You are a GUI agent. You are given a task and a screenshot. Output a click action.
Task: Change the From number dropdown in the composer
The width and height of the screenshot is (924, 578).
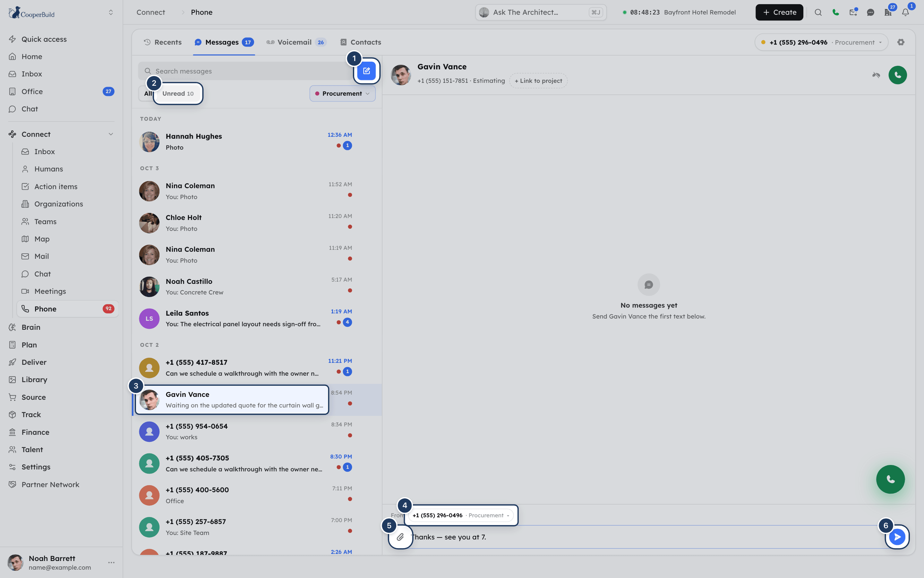[461, 515]
